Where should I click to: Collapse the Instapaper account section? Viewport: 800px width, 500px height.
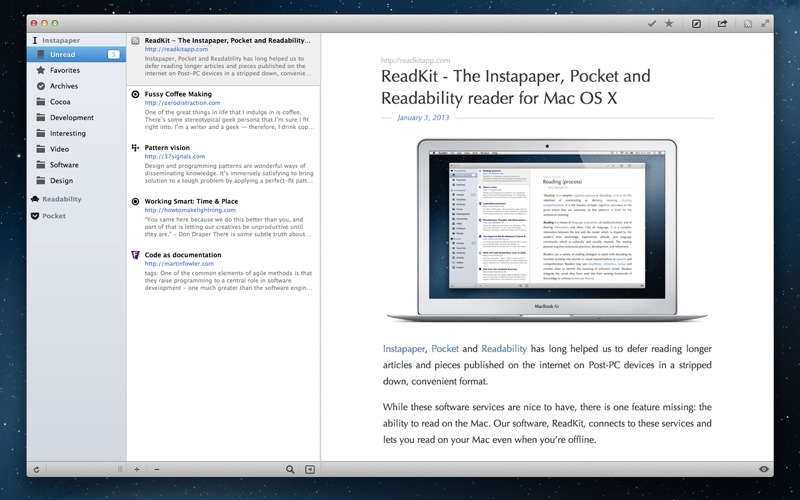coord(60,40)
